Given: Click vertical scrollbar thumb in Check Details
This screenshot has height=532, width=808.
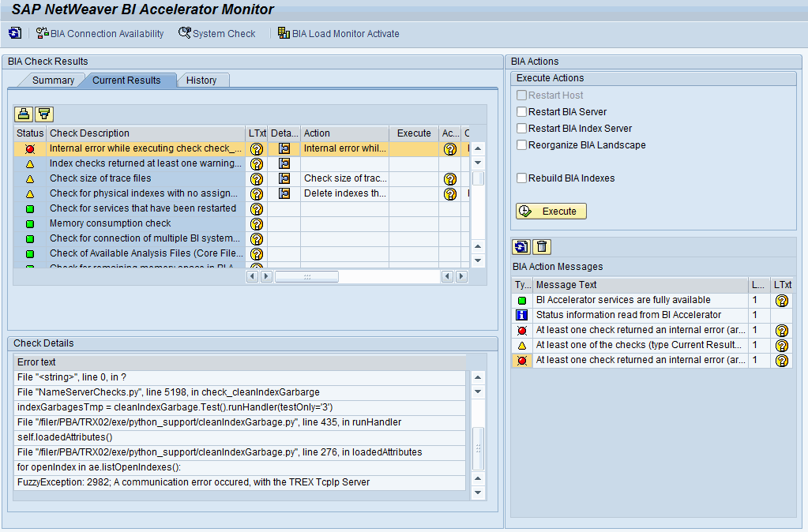Looking at the screenshot, I should pyautogui.click(x=478, y=448).
